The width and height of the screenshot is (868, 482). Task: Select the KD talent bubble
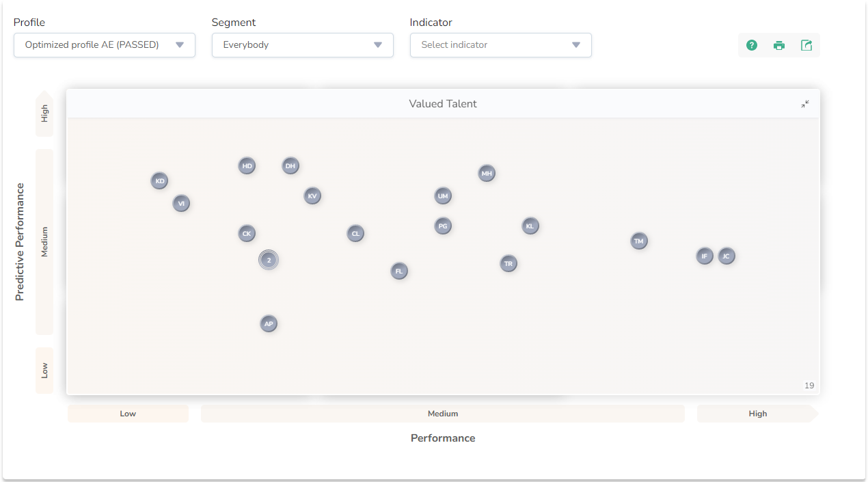pyautogui.click(x=159, y=181)
